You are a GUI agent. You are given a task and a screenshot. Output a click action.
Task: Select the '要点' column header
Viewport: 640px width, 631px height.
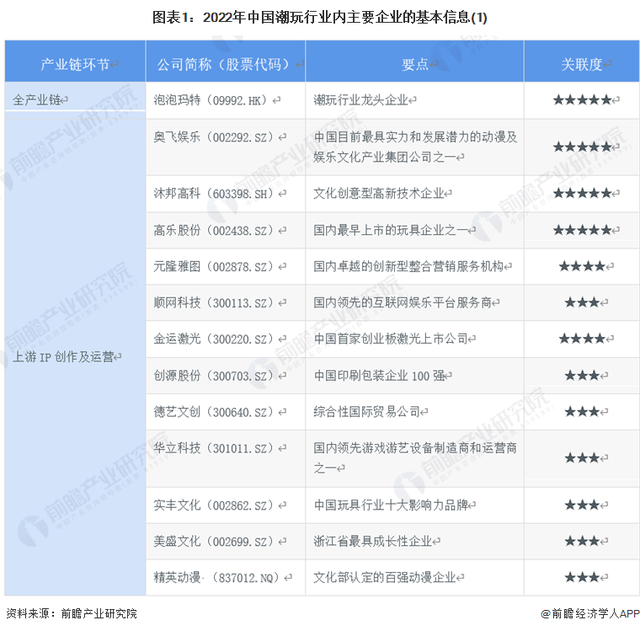[415, 61]
